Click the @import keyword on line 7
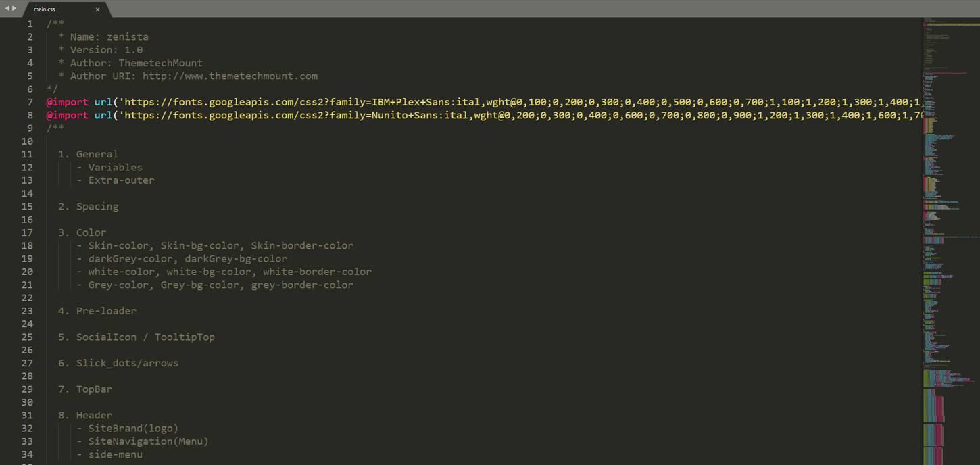 point(67,102)
